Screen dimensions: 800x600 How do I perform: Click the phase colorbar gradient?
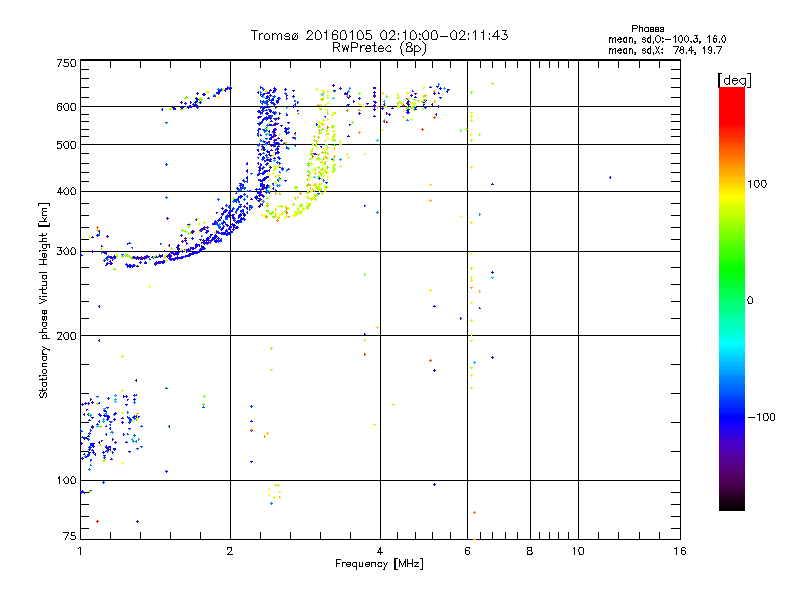point(732,299)
